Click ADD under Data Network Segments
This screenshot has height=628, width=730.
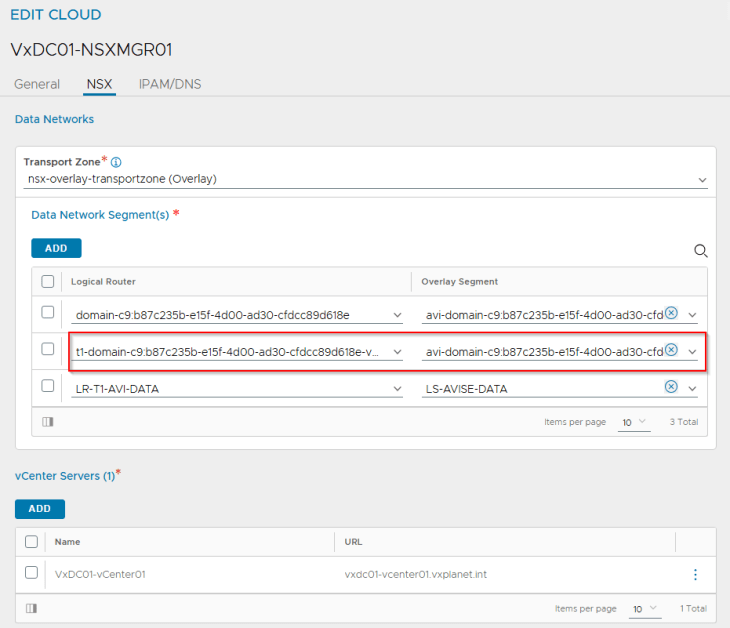(56, 248)
